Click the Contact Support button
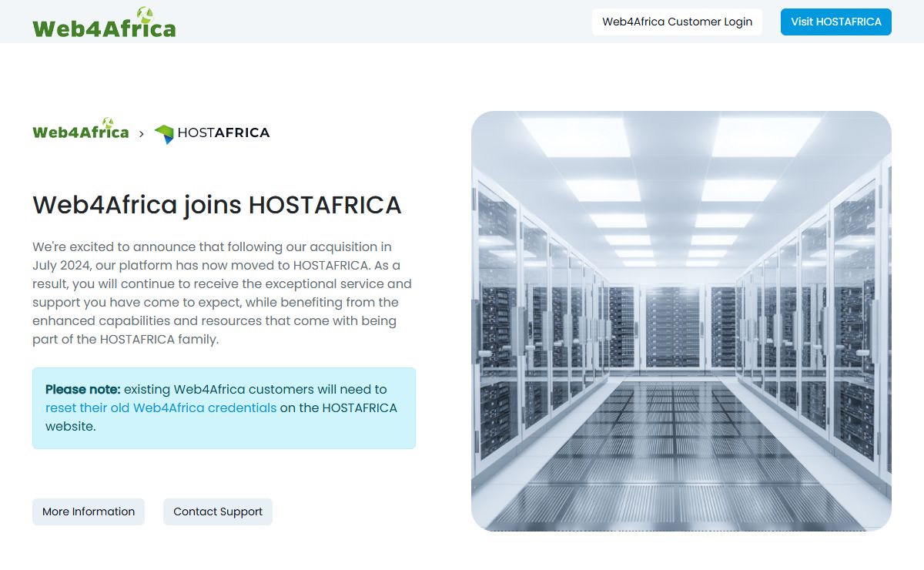Image resolution: width=924 pixels, height=570 pixels. [x=218, y=511]
